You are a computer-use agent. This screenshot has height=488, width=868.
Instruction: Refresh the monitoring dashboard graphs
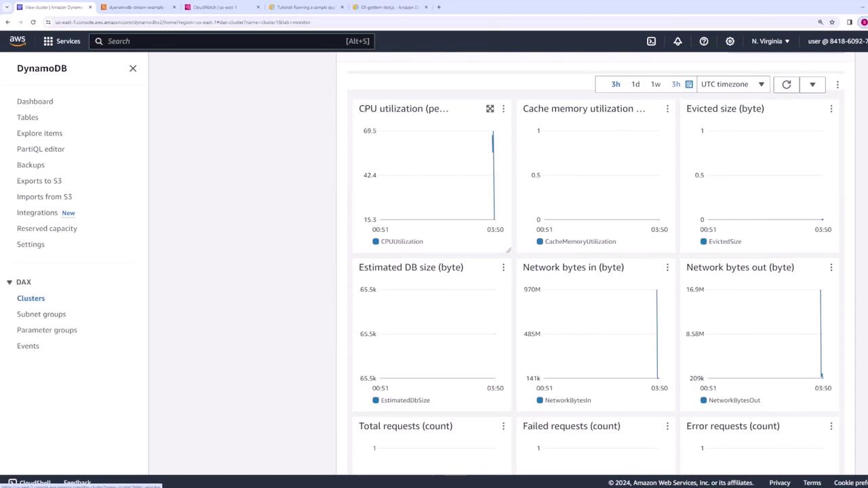(787, 85)
